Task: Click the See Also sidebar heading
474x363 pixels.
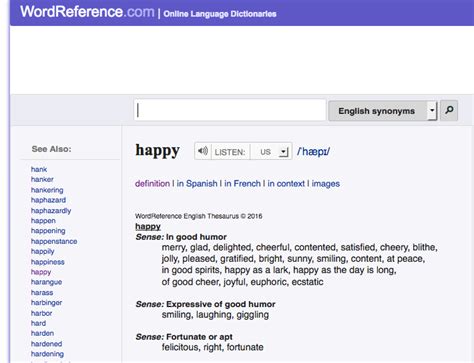Action: (x=51, y=149)
